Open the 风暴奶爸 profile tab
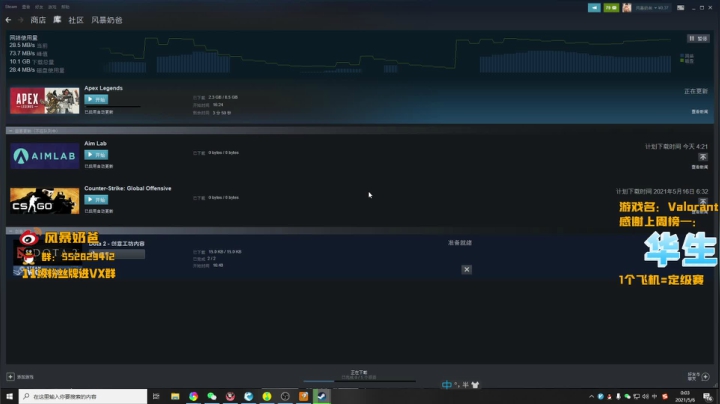 coord(107,20)
